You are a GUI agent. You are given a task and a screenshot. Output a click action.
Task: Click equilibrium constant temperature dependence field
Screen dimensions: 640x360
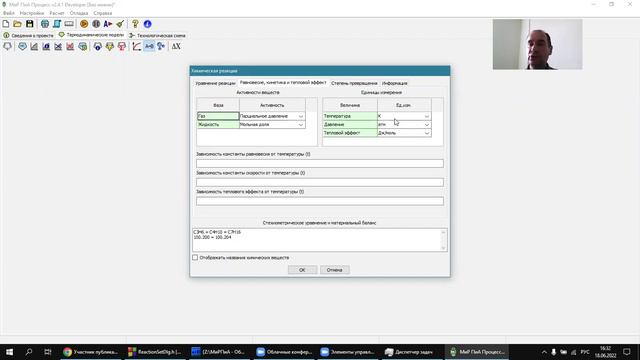[320, 163]
